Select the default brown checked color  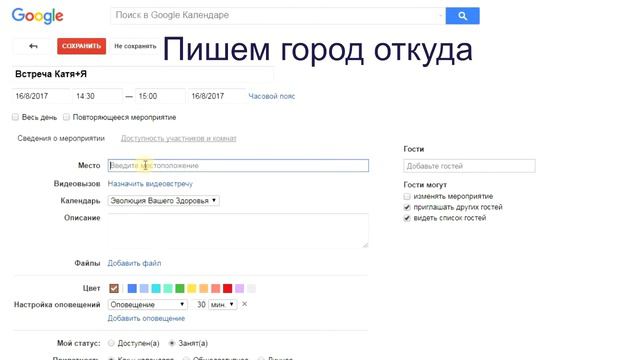point(114,289)
